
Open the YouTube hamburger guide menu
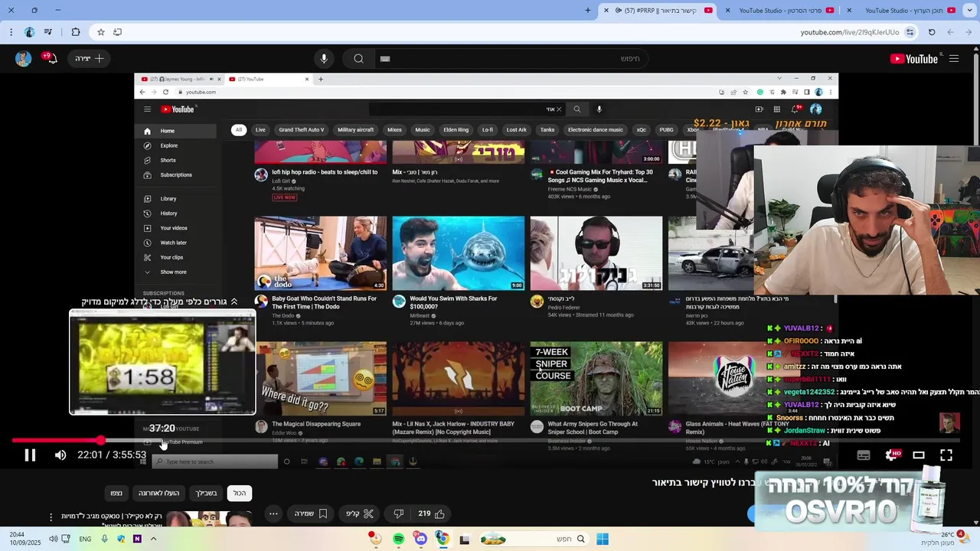pyautogui.click(x=954, y=59)
